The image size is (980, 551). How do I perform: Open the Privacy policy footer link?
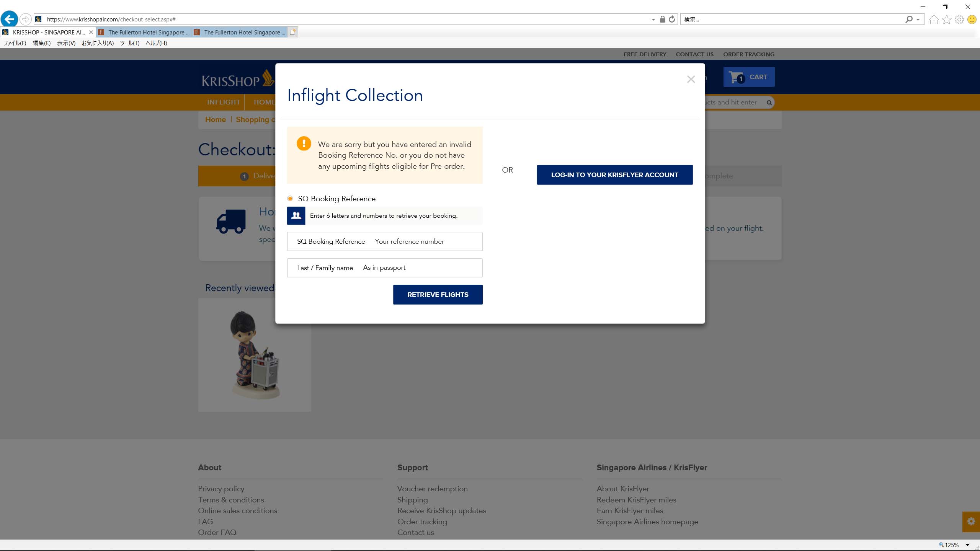pos(221,489)
